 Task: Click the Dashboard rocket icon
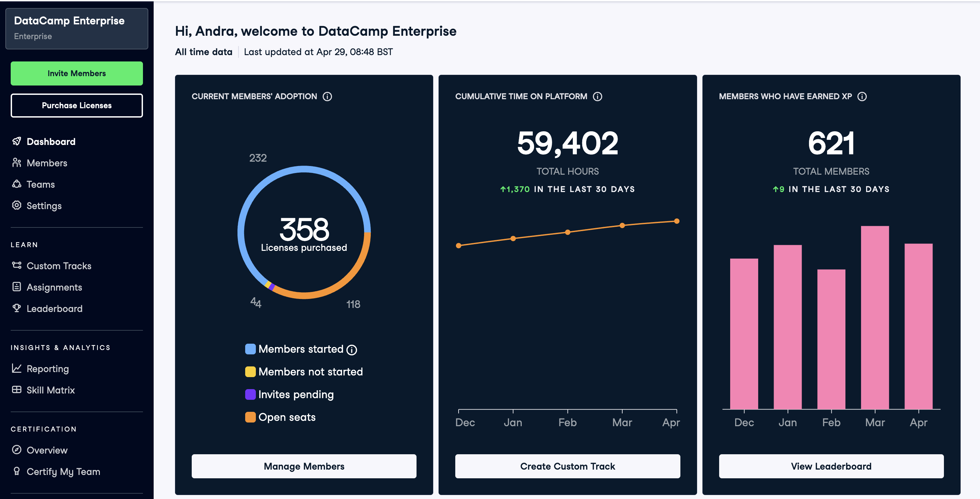pyautogui.click(x=16, y=142)
